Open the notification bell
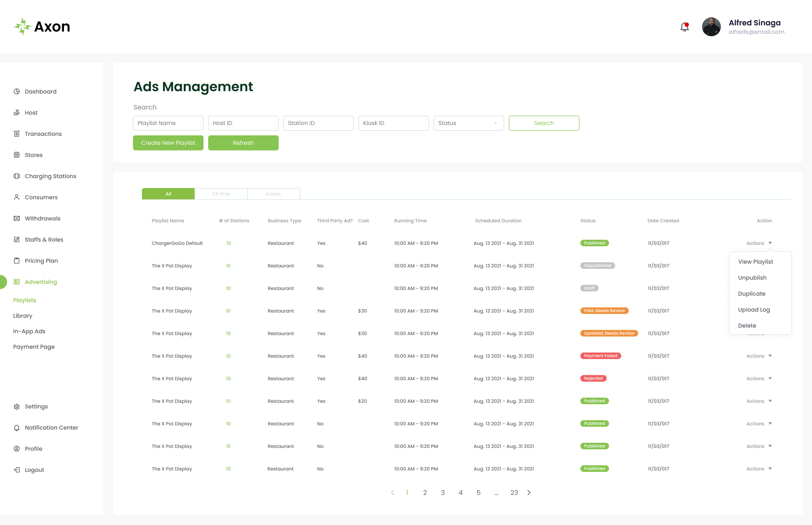Screen dimensions: 812x525 click(685, 27)
